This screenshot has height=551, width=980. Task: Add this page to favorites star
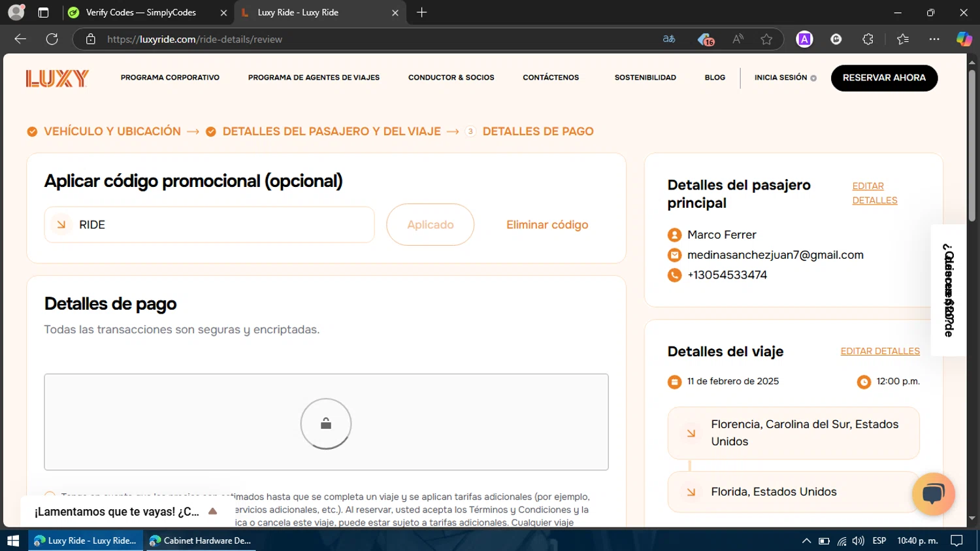(x=766, y=39)
